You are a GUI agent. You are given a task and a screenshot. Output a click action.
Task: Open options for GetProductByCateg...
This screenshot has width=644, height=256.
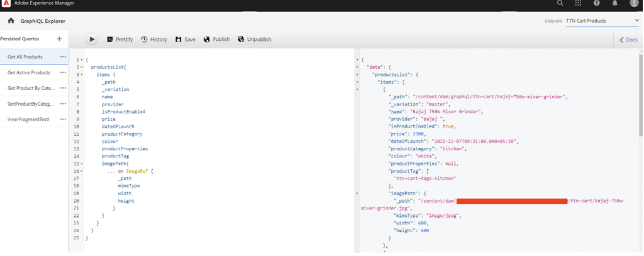(x=63, y=104)
